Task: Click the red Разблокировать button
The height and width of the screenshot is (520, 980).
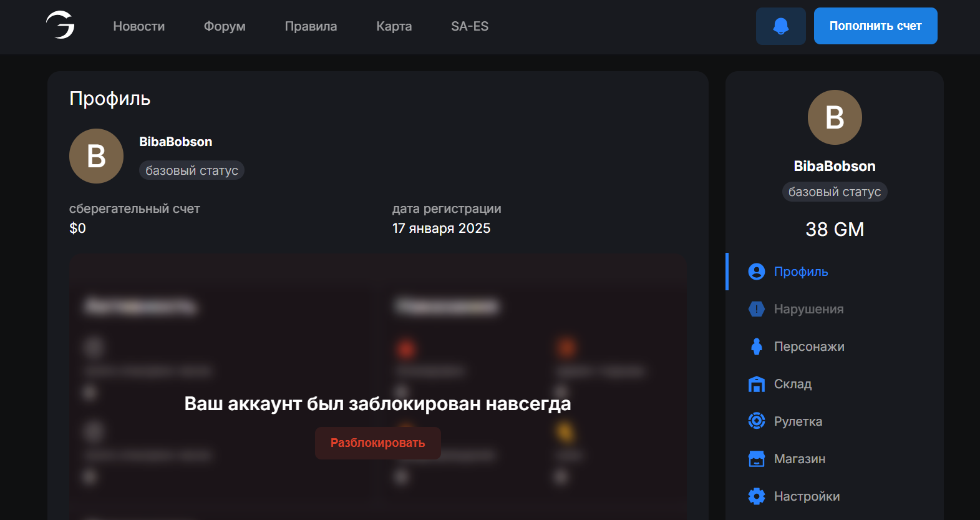Action: 377,443
